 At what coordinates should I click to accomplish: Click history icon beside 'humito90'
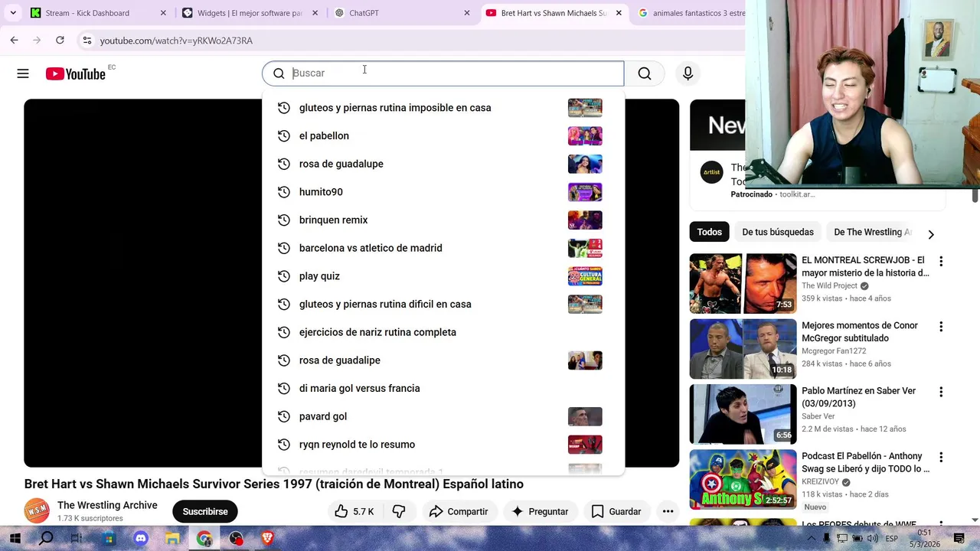coord(283,192)
